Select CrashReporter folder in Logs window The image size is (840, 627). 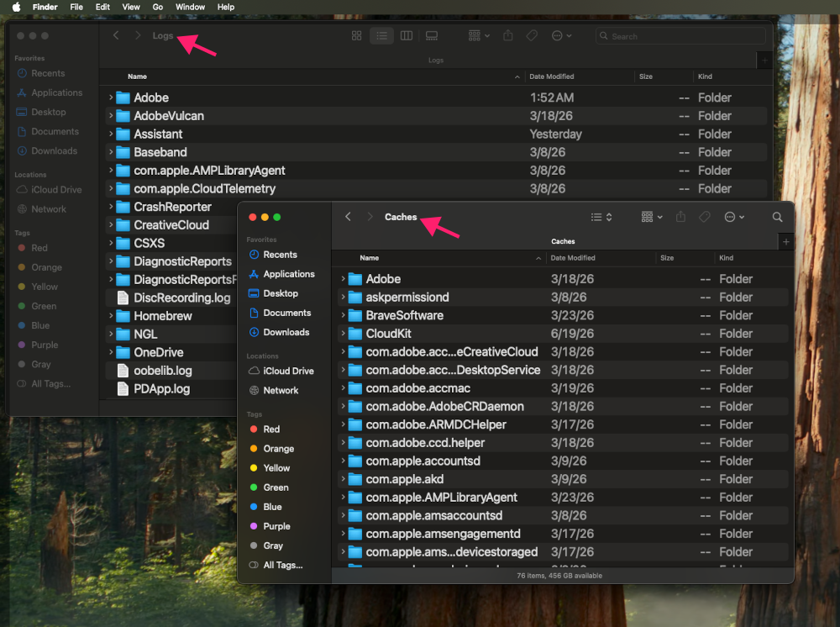(x=171, y=207)
